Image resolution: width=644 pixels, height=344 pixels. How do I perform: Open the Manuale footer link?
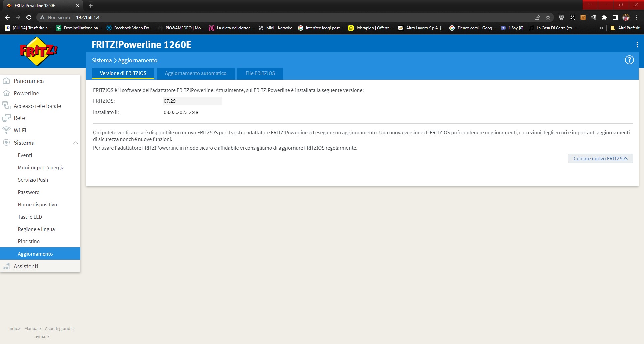tap(33, 329)
